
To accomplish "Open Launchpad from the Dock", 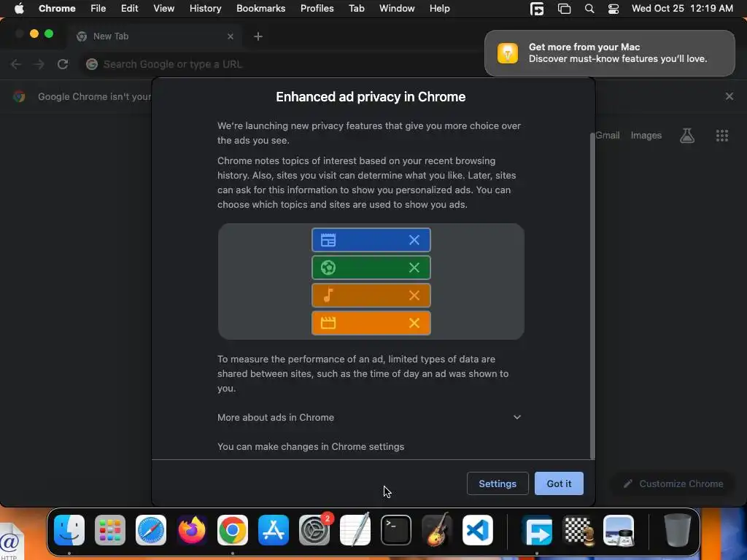I will (x=110, y=530).
